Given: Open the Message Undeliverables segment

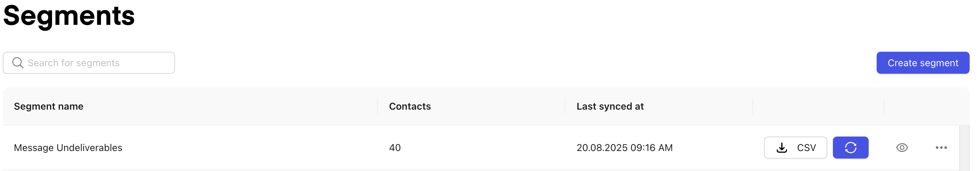Looking at the screenshot, I should point(68,148).
